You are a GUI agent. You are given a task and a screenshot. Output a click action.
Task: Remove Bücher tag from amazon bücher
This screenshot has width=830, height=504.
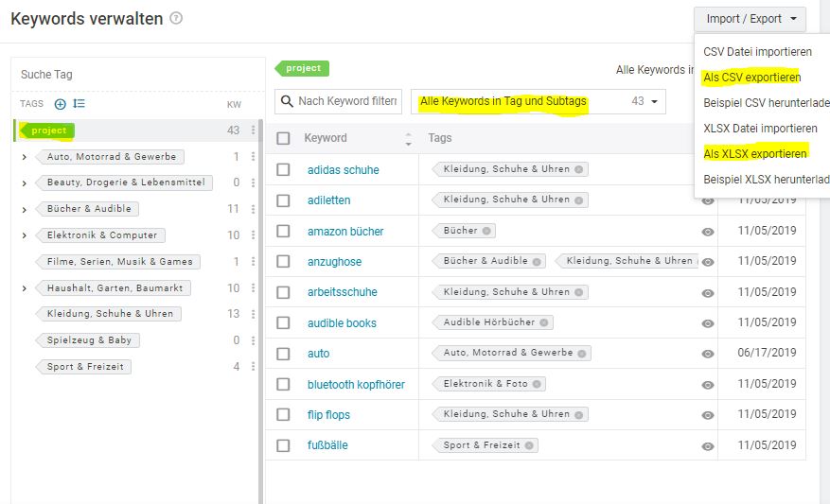point(486,231)
